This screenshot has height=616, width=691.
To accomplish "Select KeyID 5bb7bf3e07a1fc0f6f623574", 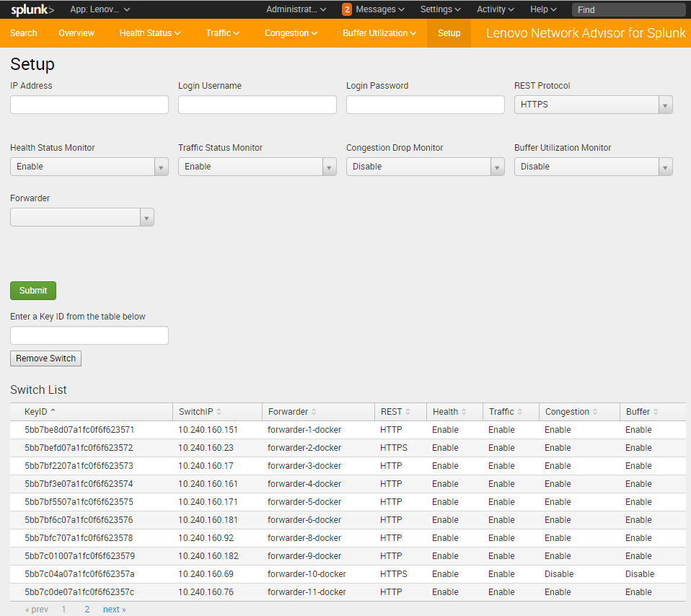I will pos(79,484).
